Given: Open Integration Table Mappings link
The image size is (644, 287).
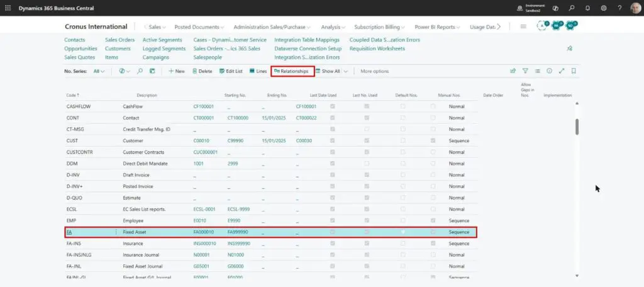Looking at the screenshot, I should 307,40.
